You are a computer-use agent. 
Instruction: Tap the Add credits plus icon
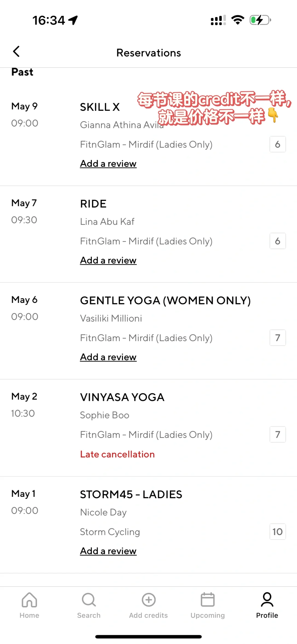click(148, 600)
